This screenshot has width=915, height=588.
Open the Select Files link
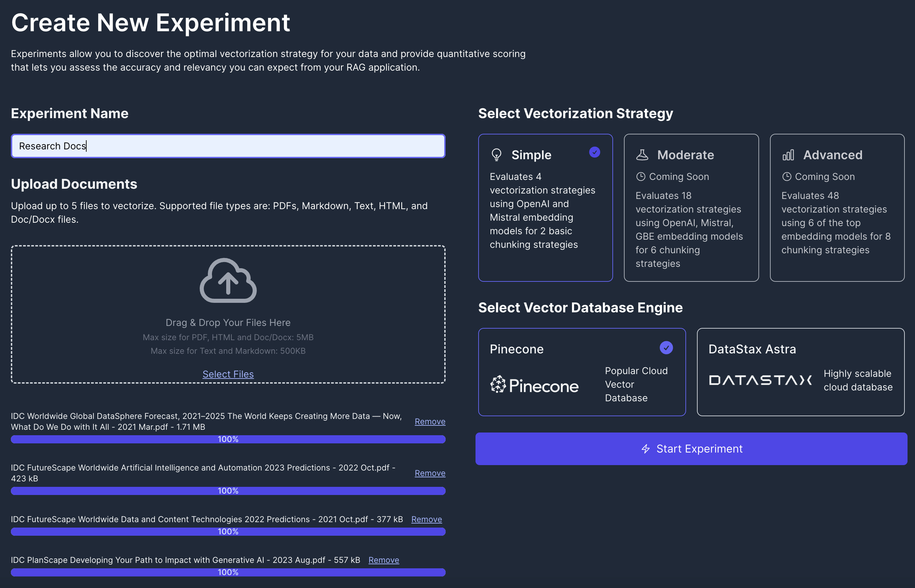point(228,374)
